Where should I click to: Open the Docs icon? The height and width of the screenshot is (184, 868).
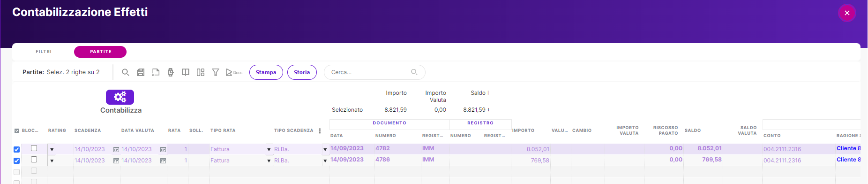pyautogui.click(x=234, y=72)
